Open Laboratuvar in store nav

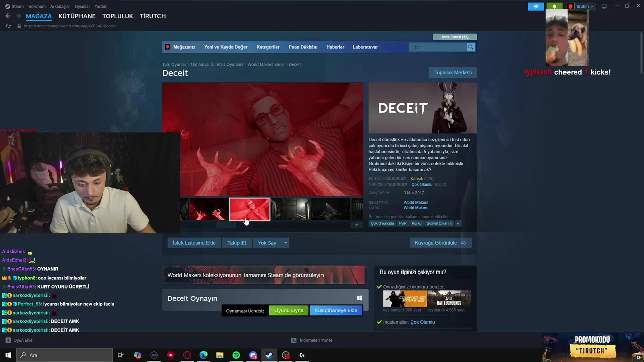365,47
